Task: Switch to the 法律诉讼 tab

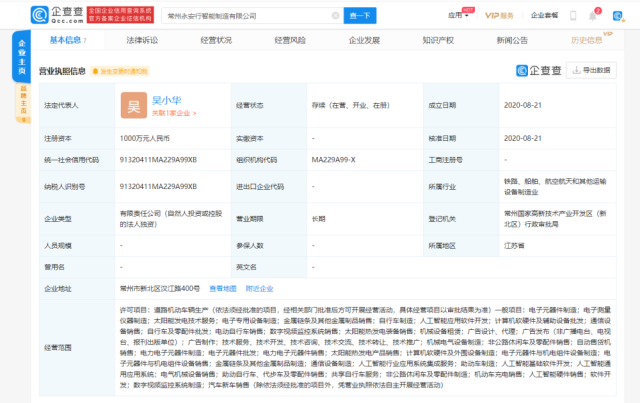Action: click(142, 40)
